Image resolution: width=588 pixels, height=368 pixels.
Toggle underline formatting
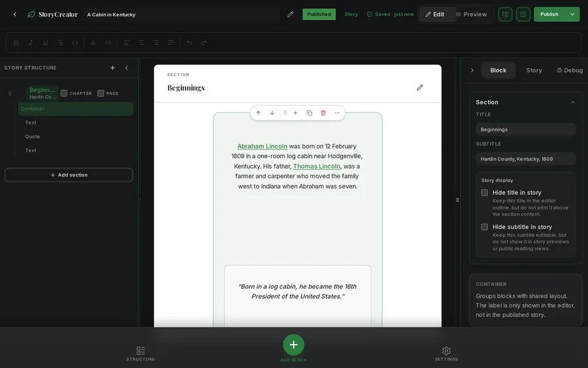[45, 42]
